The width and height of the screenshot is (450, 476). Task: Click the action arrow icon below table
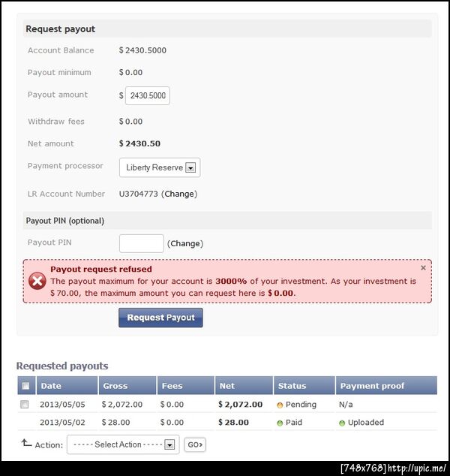pos(26,443)
